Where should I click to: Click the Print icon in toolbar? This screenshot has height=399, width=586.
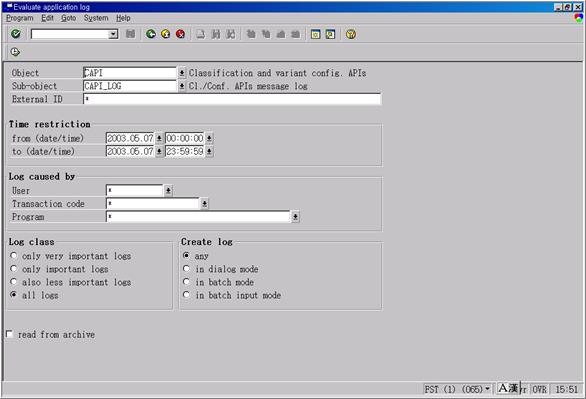(x=201, y=34)
